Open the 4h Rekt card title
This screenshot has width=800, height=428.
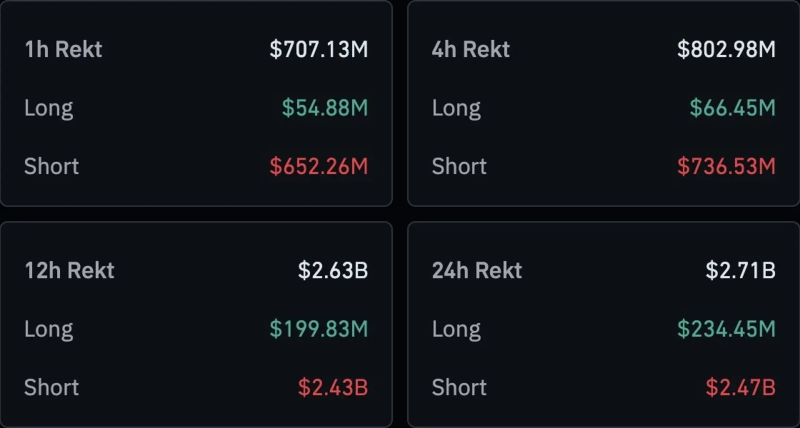tap(471, 49)
